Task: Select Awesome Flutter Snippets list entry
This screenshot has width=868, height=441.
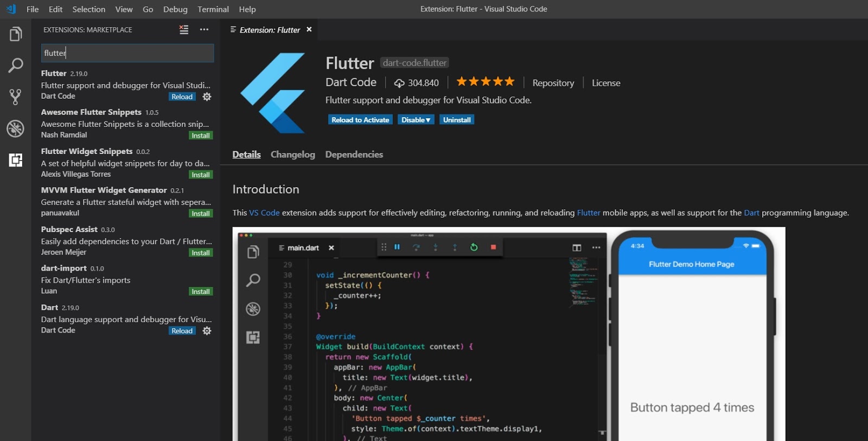Action: click(126, 124)
